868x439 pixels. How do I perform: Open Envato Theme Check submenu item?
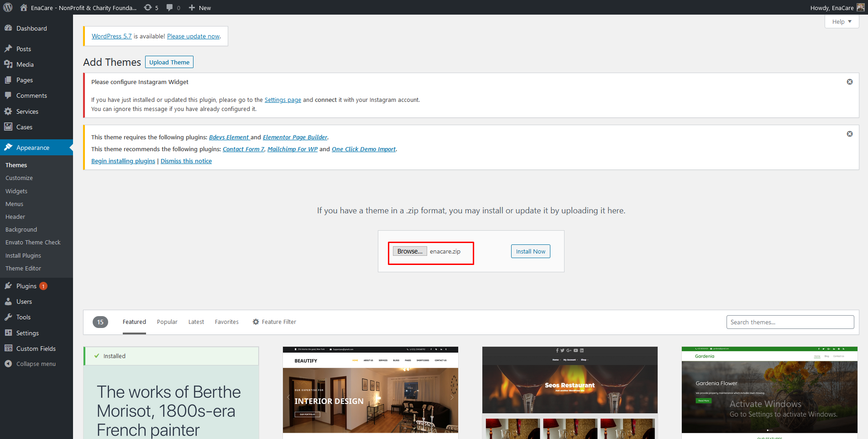coord(33,243)
